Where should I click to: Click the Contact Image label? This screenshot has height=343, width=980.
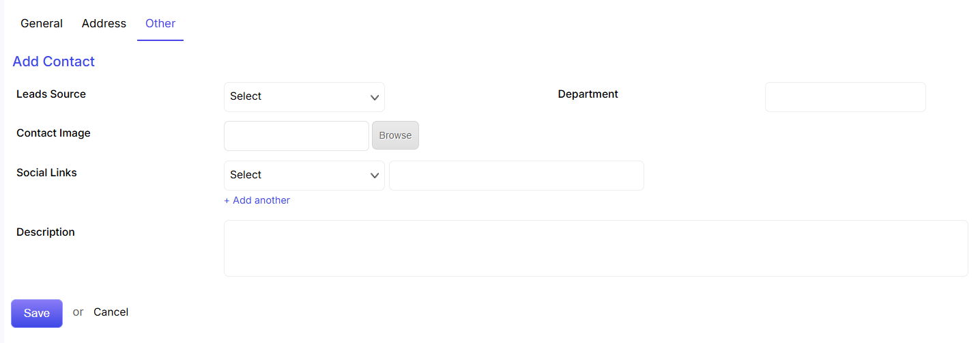(53, 133)
